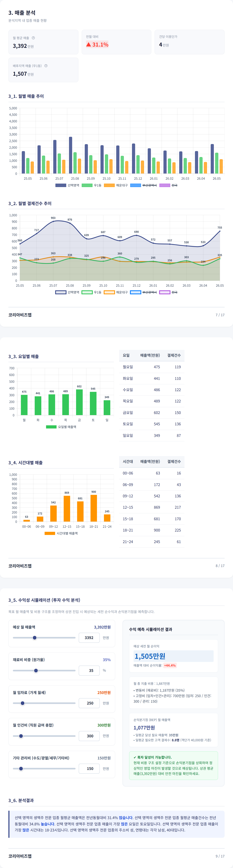Click the 예상 월 매출액 input showing 3392

coord(89,637)
